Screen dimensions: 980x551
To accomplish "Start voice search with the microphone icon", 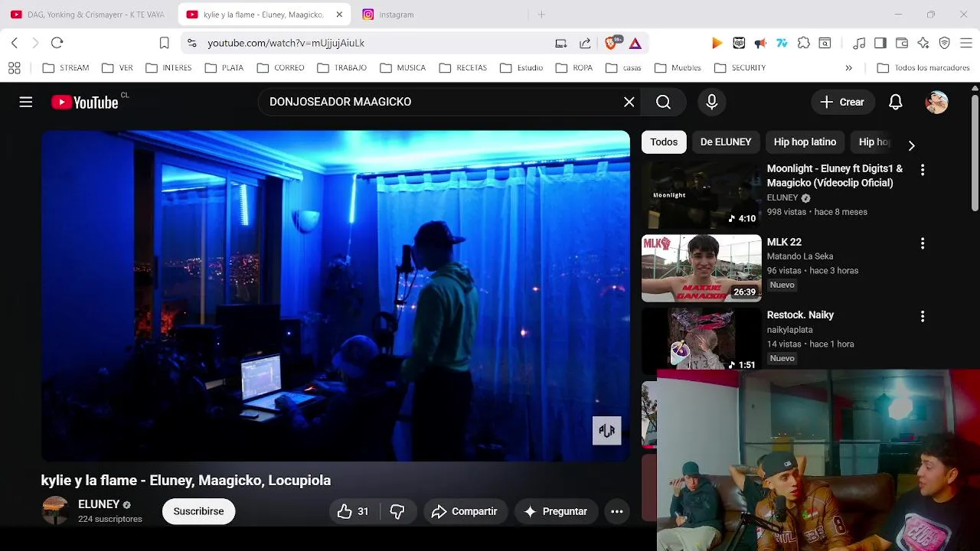I will [712, 102].
